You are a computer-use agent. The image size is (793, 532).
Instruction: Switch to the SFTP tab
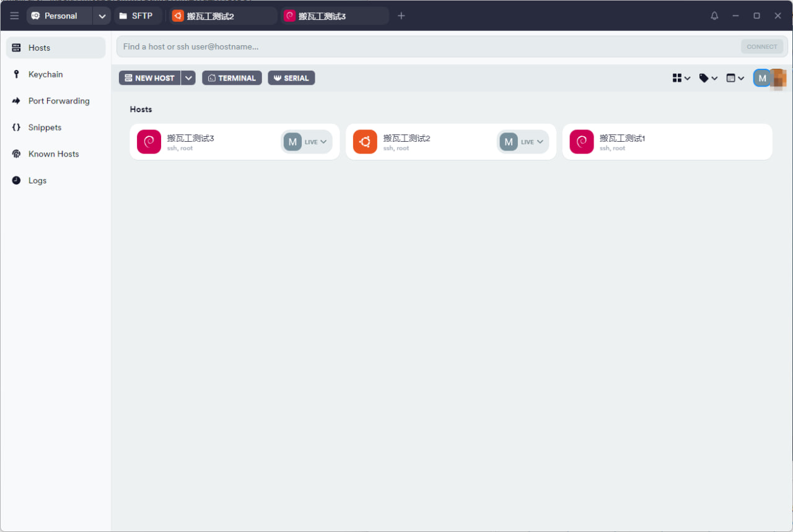[x=137, y=16]
